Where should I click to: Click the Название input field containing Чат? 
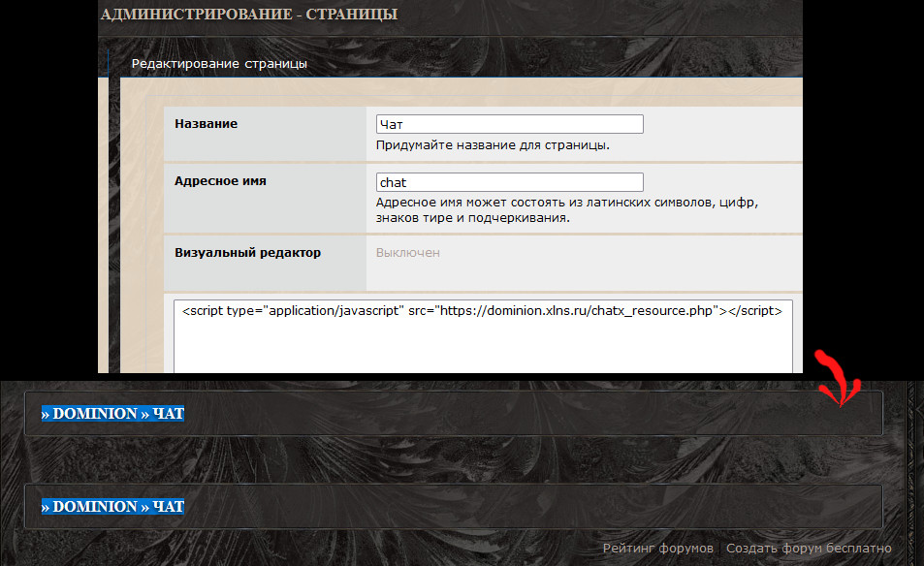click(510, 124)
